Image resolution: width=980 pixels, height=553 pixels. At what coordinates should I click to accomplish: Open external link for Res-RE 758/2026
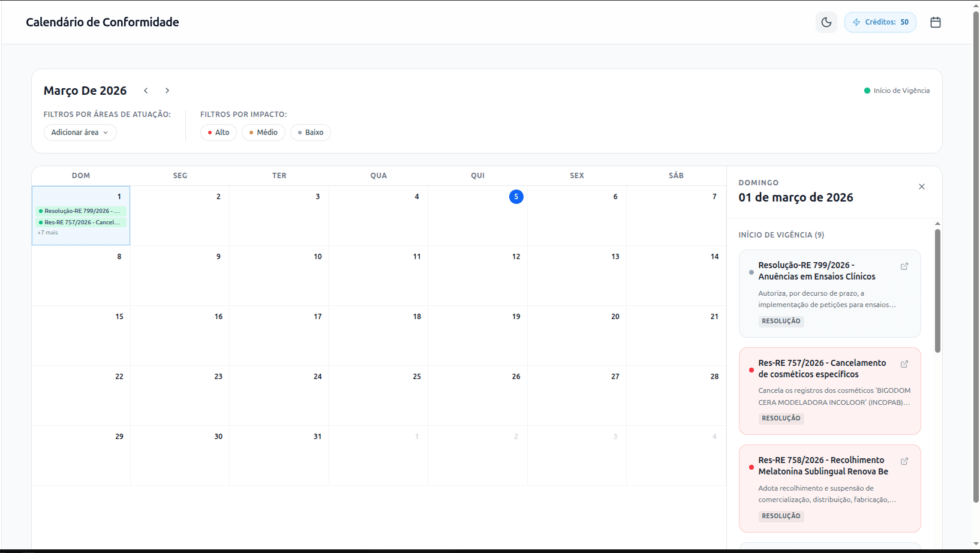[904, 461]
